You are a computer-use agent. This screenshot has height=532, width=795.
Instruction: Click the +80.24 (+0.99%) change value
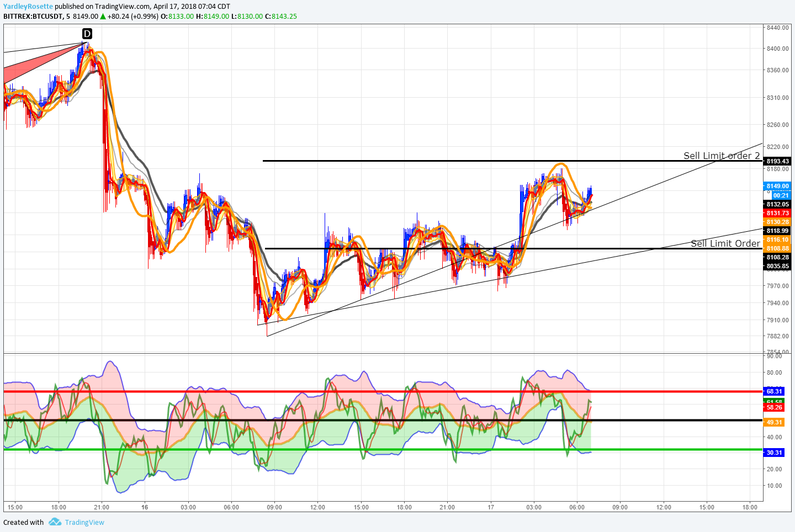tap(133, 16)
